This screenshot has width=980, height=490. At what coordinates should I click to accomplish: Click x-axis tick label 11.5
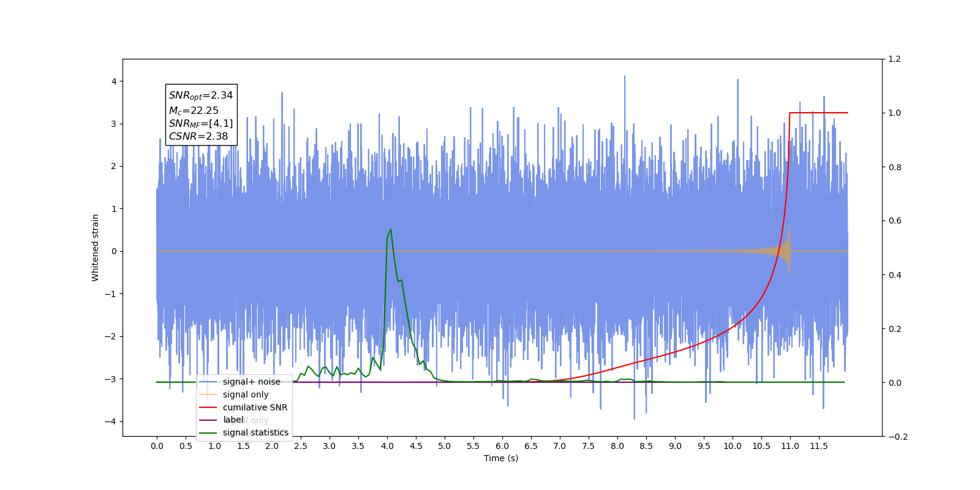click(x=819, y=446)
